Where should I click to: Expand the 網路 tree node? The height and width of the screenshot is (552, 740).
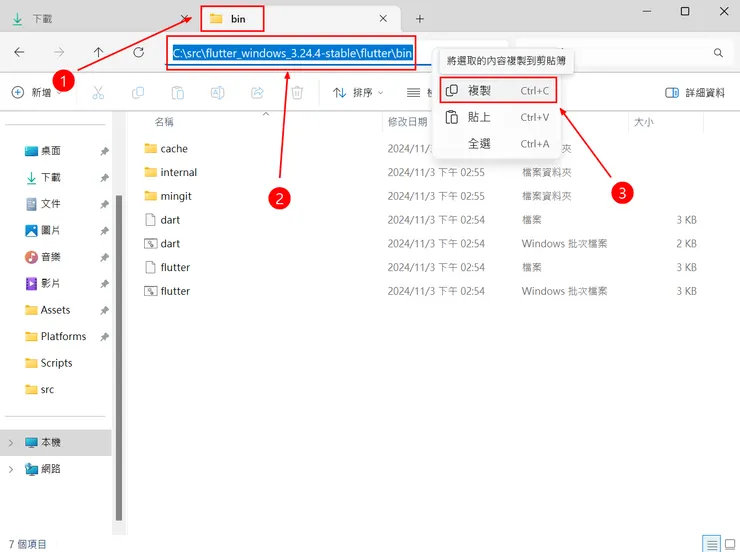[11, 469]
